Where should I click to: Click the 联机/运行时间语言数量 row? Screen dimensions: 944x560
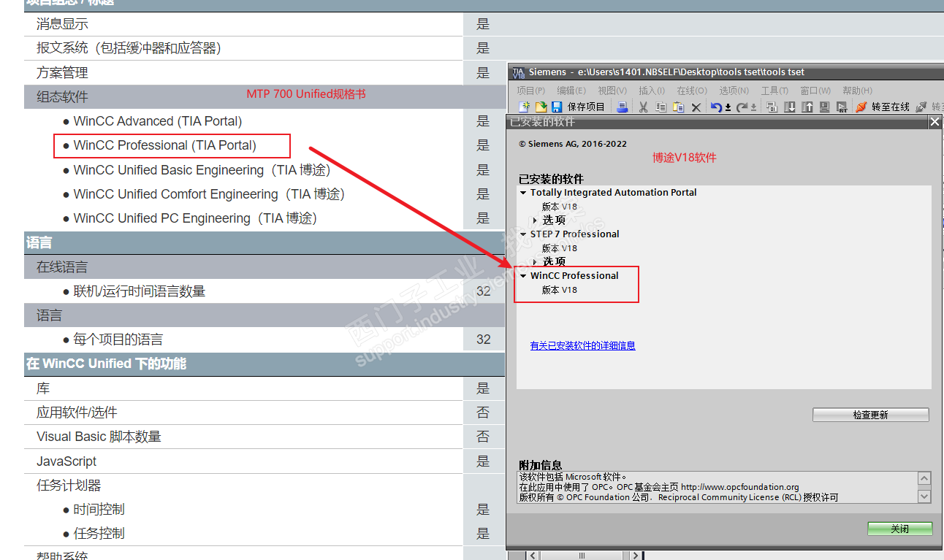(x=243, y=291)
